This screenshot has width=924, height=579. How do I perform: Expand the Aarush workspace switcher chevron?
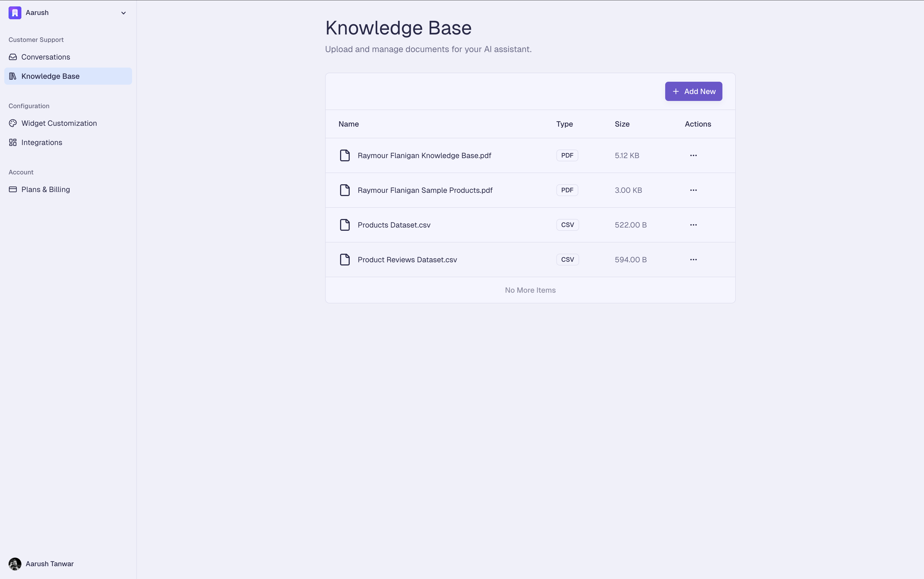tap(124, 13)
